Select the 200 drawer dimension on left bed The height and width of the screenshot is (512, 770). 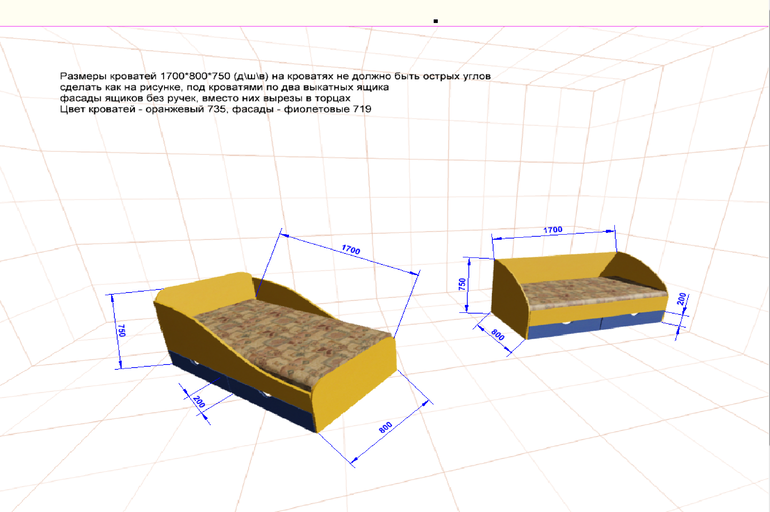198,401
